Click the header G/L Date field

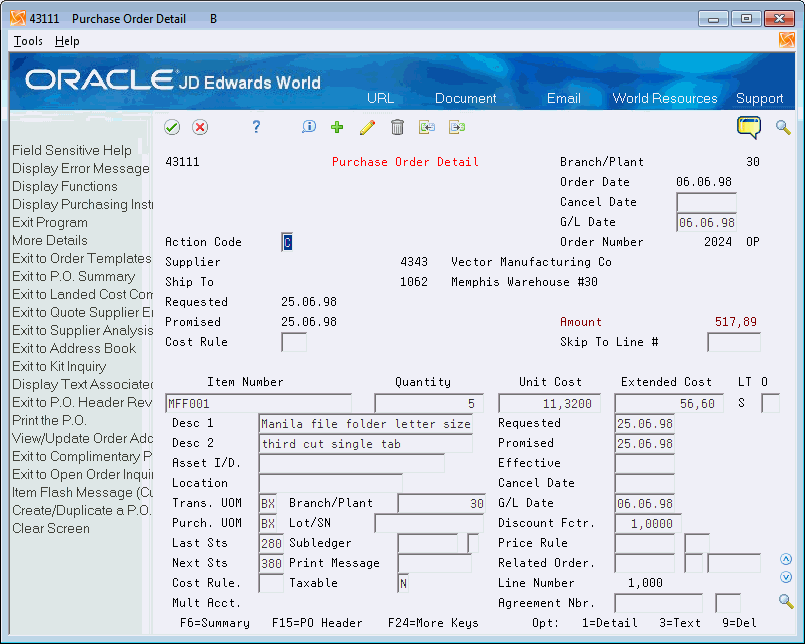click(706, 222)
